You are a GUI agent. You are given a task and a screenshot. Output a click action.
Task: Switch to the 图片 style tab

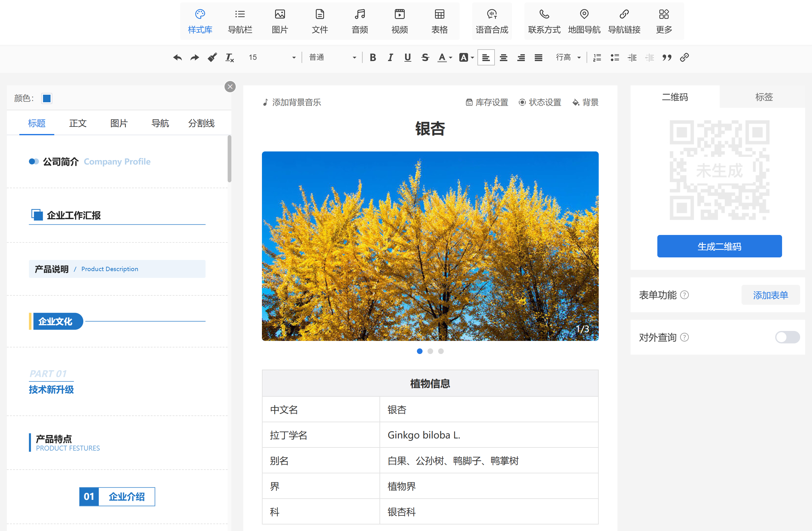[119, 123]
